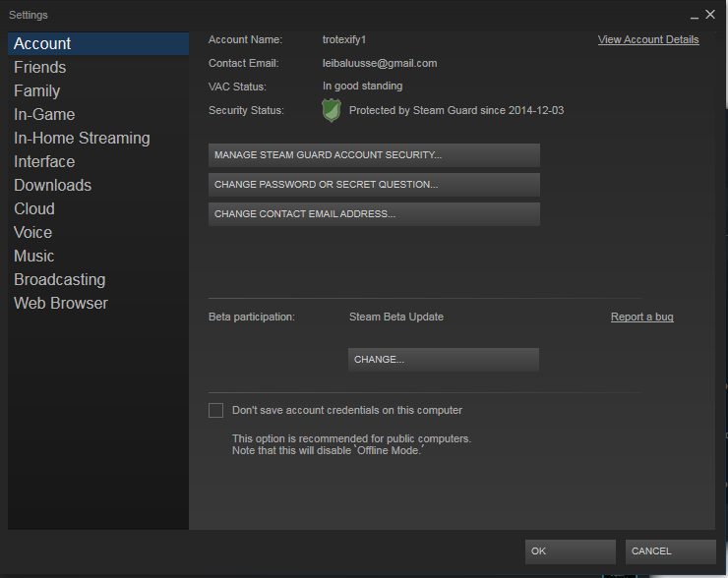728x578 pixels.
Task: Switch to the Music settings
Action: 98,256
